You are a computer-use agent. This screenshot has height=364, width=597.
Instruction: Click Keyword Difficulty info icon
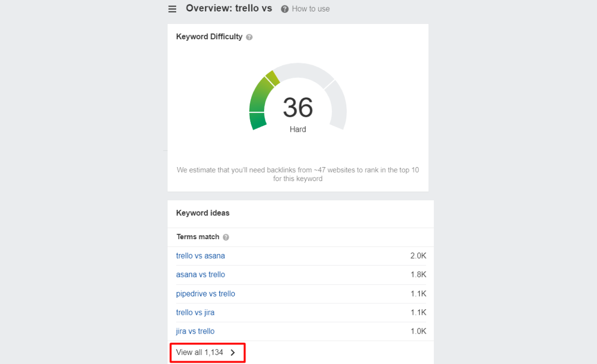click(249, 37)
